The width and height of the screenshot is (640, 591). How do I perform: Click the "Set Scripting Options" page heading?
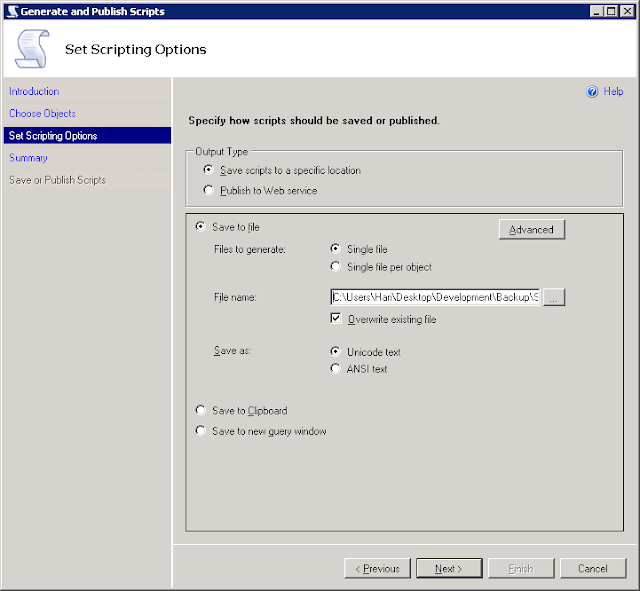point(136,49)
